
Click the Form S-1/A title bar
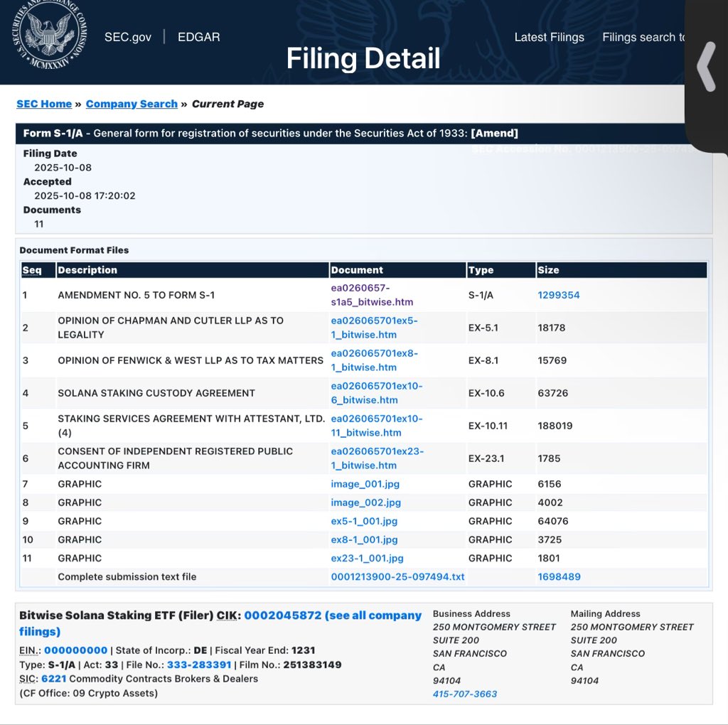(x=350, y=133)
